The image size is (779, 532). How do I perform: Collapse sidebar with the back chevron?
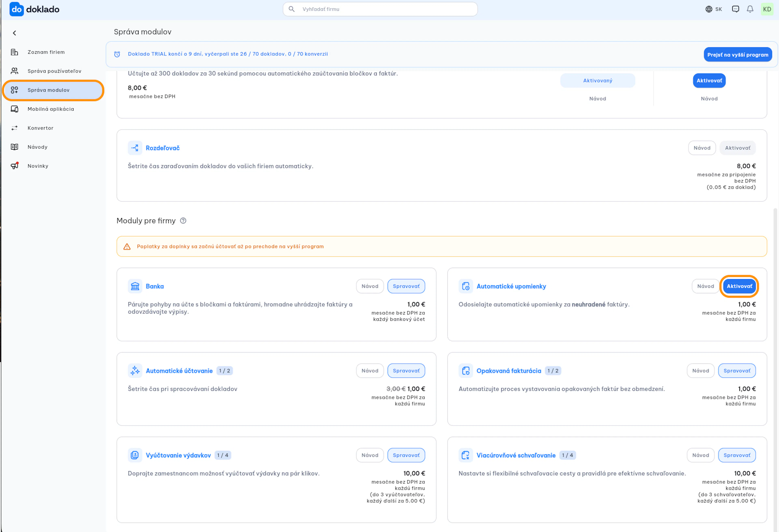pyautogui.click(x=14, y=33)
